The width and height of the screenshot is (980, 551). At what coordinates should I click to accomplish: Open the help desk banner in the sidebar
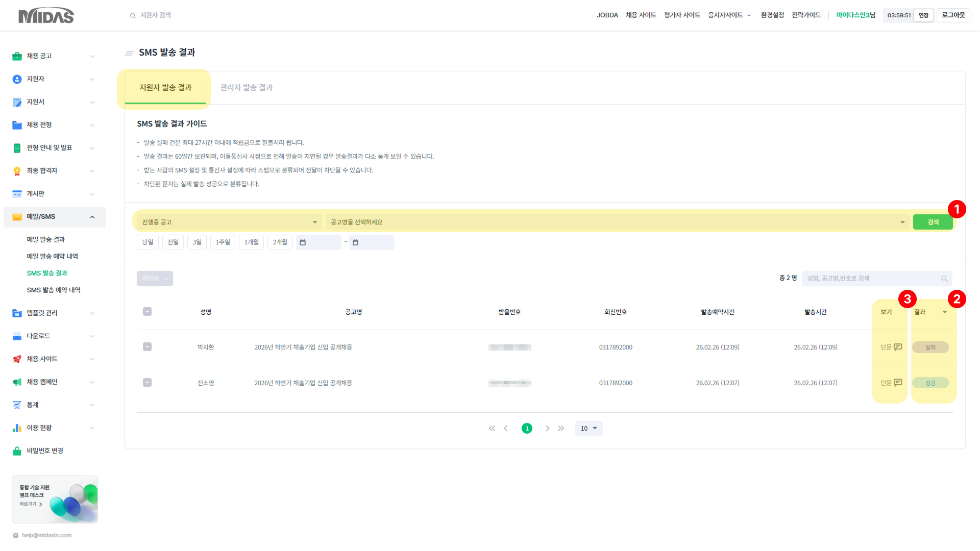tap(55, 499)
